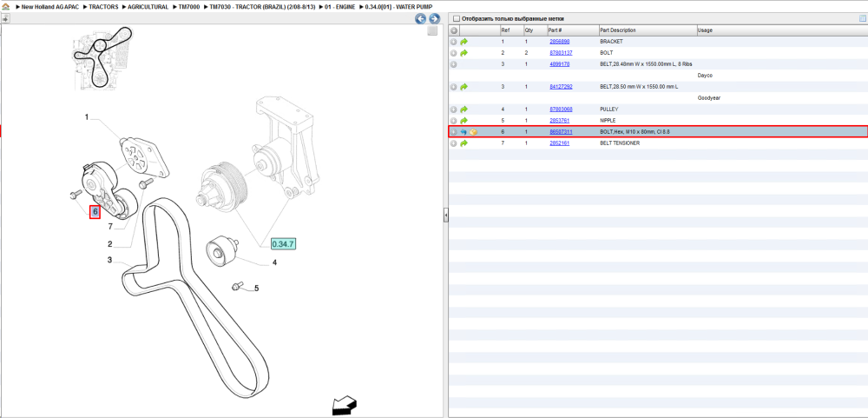Go to the catalog home icon
The width and height of the screenshot is (868, 418).
5,7
